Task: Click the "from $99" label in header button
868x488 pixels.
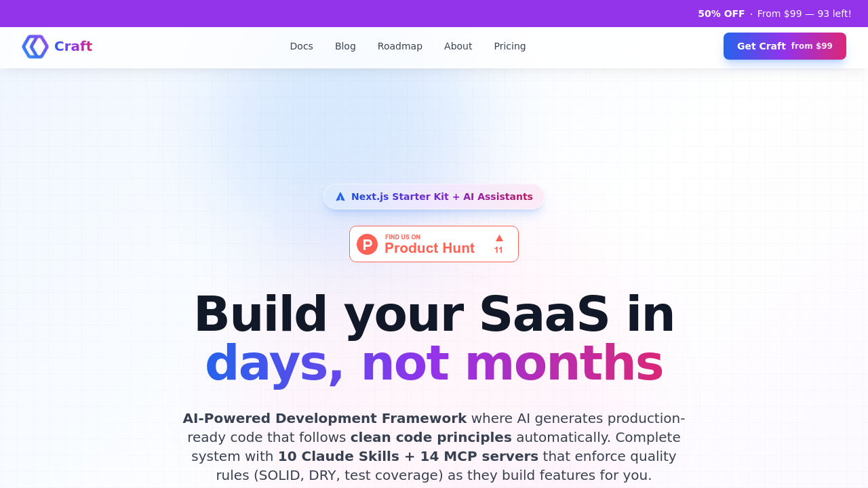Action: [812, 46]
